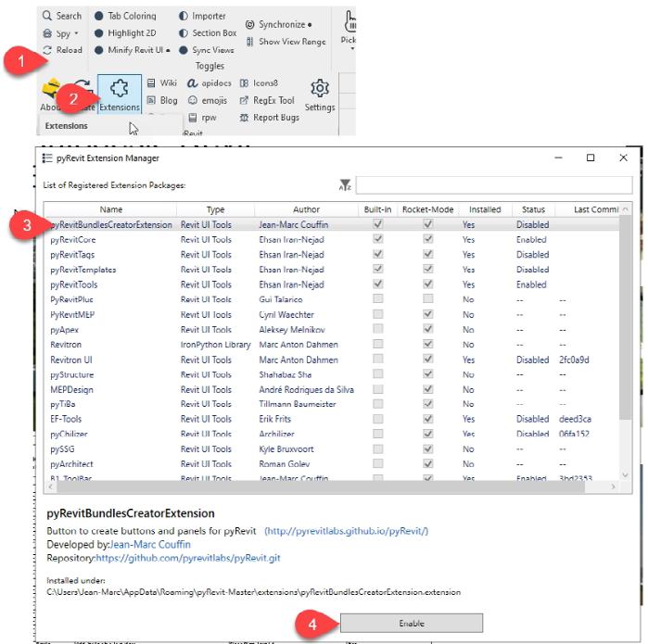Click the A-Z filter icon
Viewport: 648px width, 644px height.
point(345,184)
